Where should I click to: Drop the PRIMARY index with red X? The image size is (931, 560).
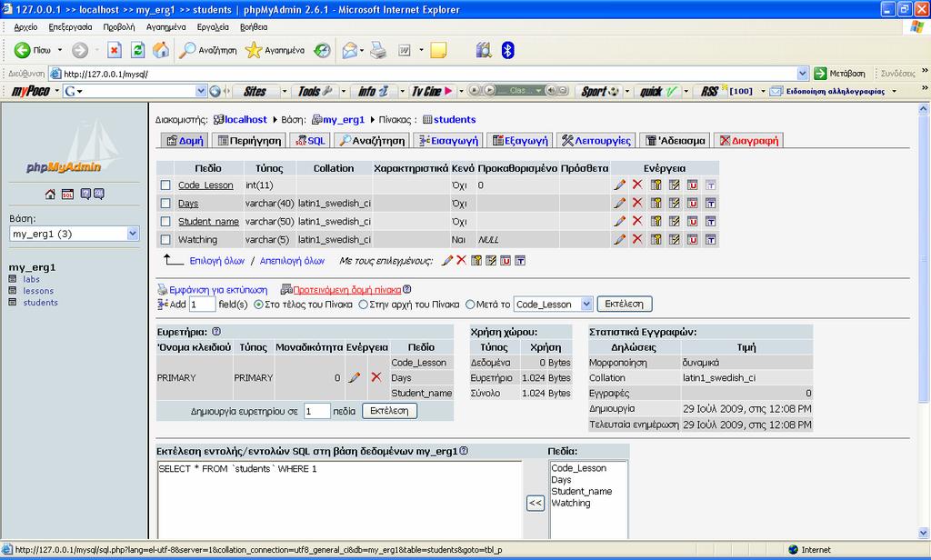[x=375, y=377]
